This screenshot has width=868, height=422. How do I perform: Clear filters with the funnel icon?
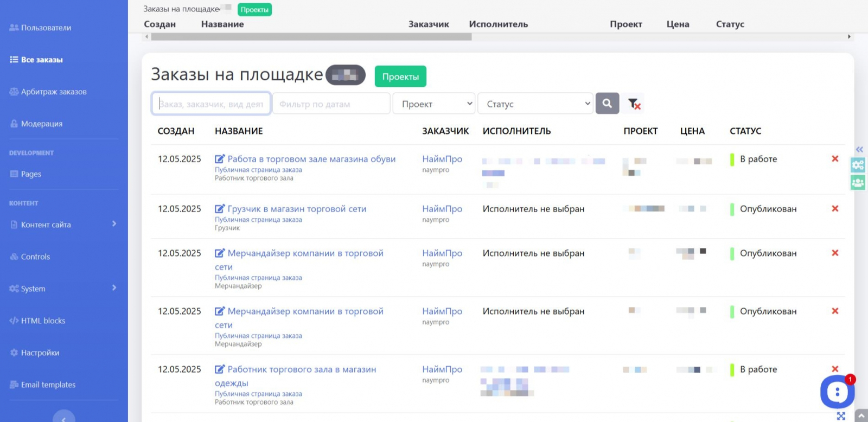pos(634,104)
